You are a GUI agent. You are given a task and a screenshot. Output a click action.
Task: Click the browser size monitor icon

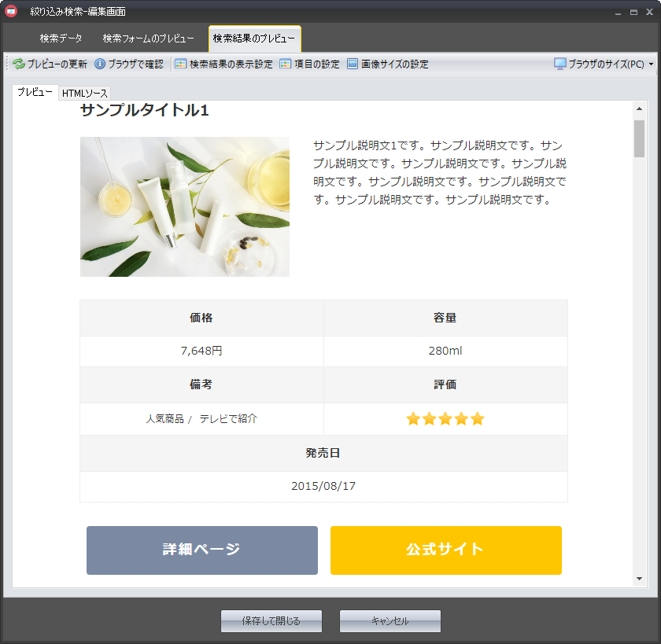pos(560,64)
